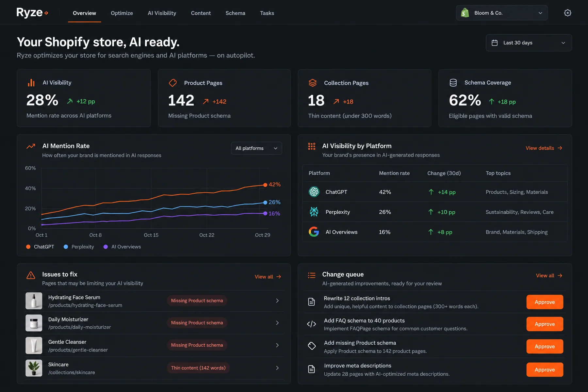Click the document icon beside Rewrite 12 collection intros
The image size is (588, 392).
(x=312, y=302)
